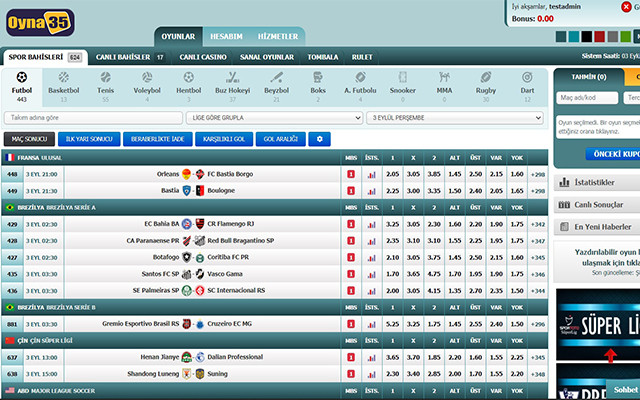Expand more bets +346 for Santos match
This screenshot has height=400, width=640.
pyautogui.click(x=538, y=274)
